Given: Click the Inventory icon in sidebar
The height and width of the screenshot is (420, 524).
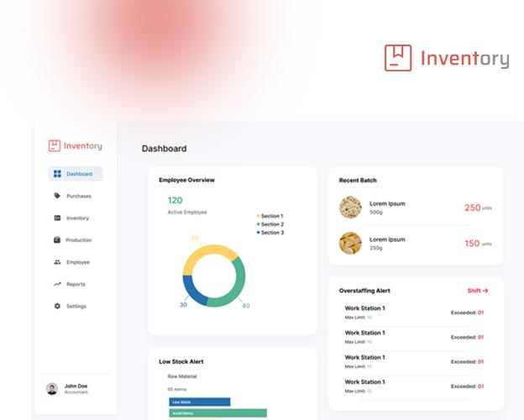Looking at the screenshot, I should click(x=57, y=218).
